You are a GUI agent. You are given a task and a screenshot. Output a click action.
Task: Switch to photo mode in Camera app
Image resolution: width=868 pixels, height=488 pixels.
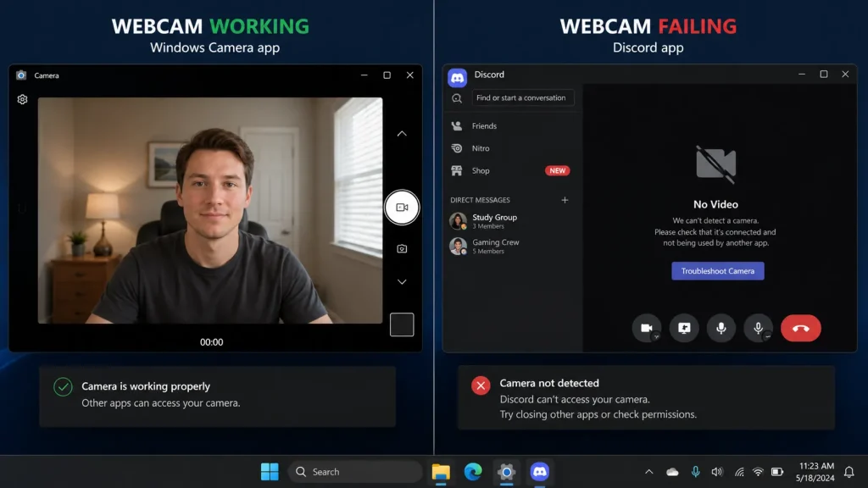pos(402,249)
